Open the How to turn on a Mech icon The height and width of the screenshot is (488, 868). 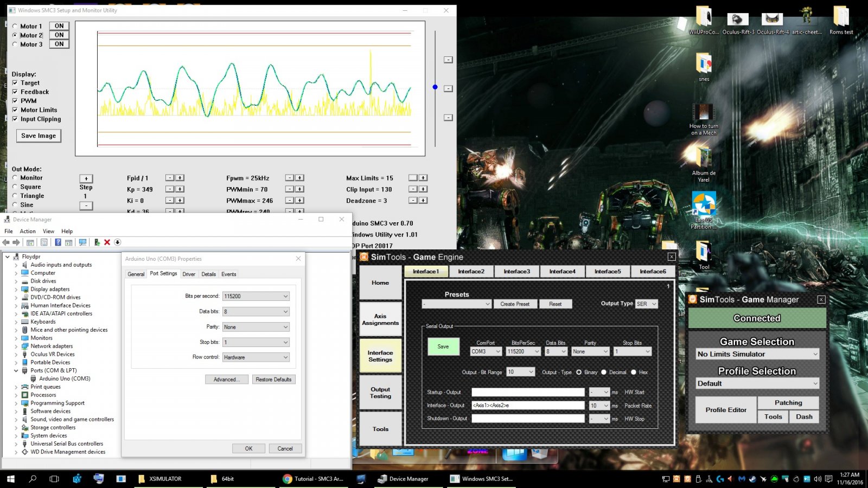pos(704,118)
